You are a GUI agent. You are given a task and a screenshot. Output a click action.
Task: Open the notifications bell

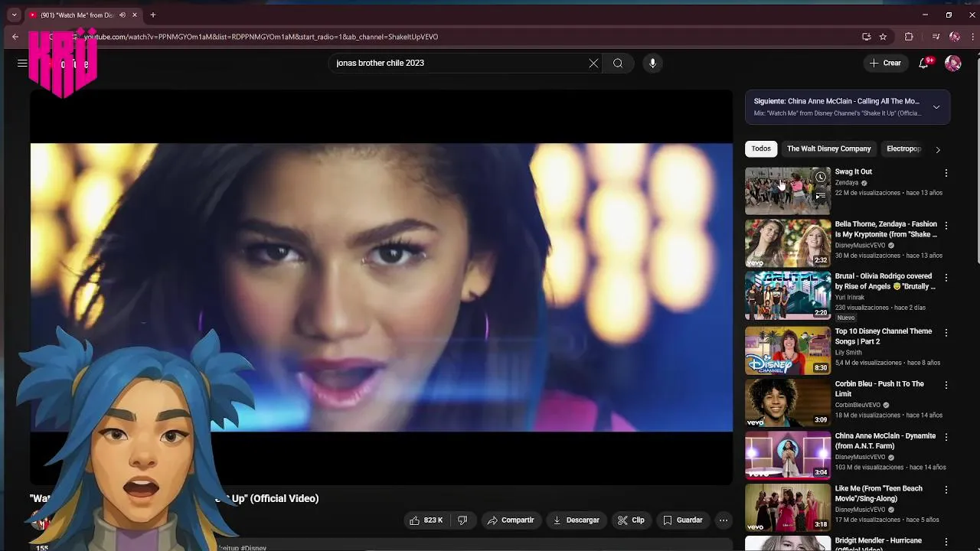[x=924, y=63]
